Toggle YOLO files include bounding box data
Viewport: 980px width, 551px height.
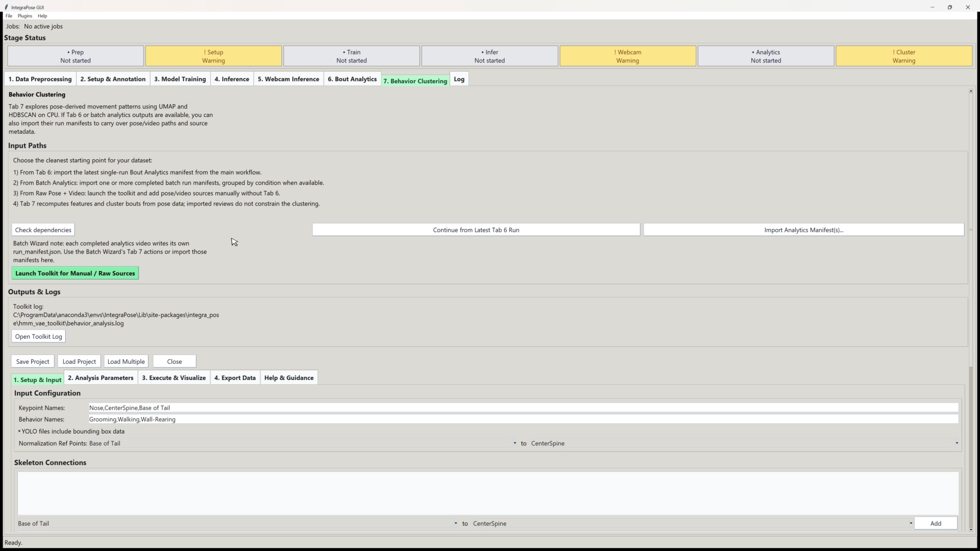(71, 432)
